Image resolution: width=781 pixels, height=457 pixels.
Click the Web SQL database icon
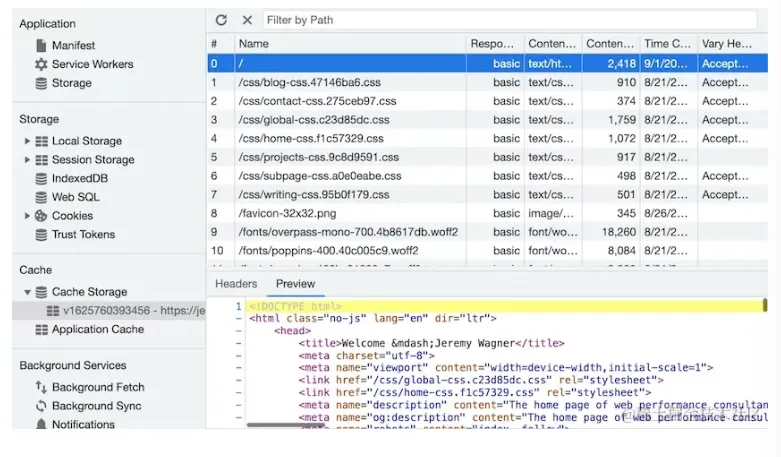tap(41, 197)
